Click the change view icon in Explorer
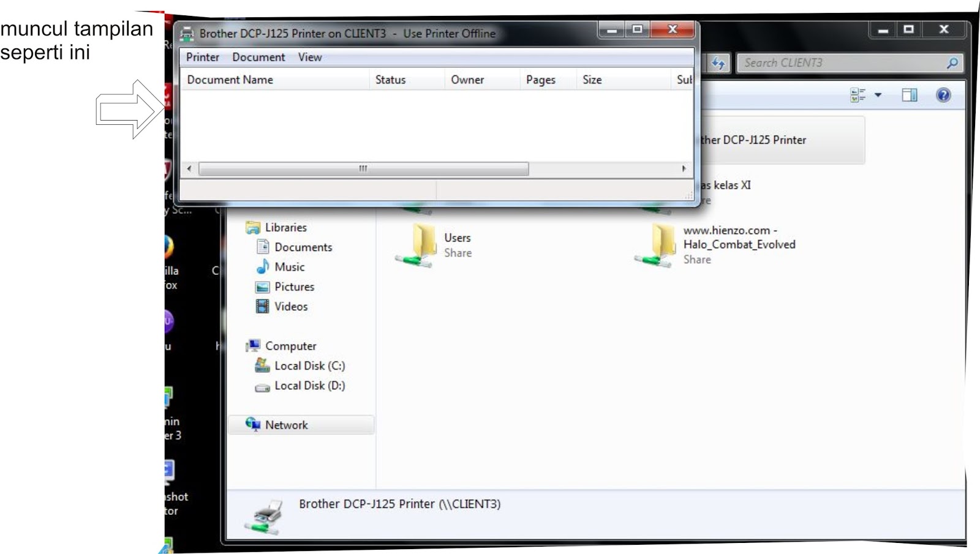The image size is (980, 554). (858, 95)
